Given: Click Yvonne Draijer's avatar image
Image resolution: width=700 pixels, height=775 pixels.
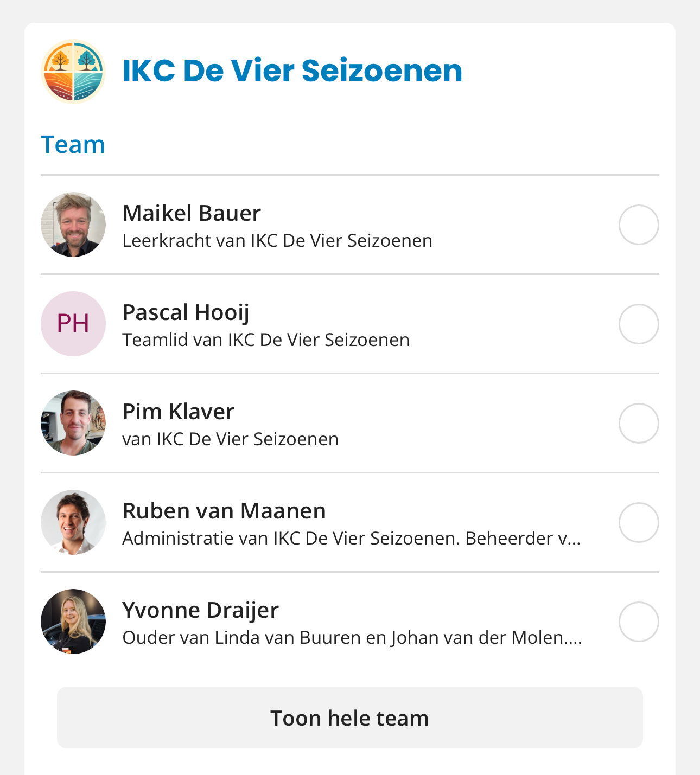Looking at the screenshot, I should (73, 622).
